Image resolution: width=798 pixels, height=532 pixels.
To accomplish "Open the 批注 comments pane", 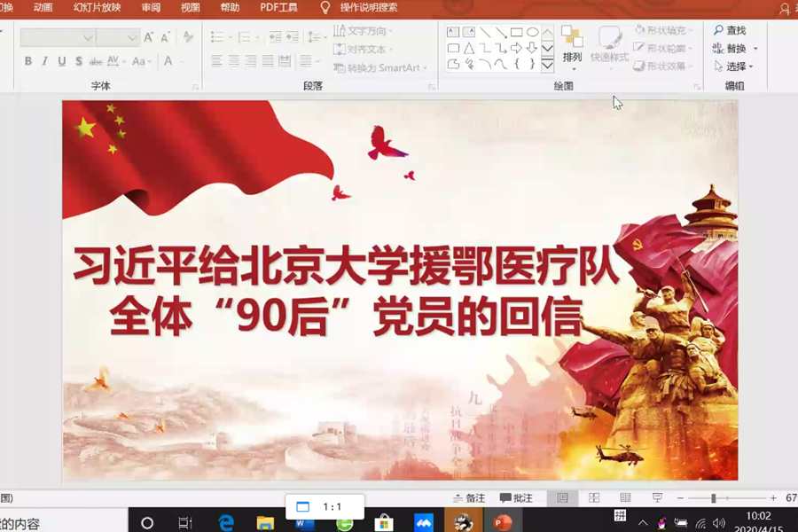I will click(516, 498).
